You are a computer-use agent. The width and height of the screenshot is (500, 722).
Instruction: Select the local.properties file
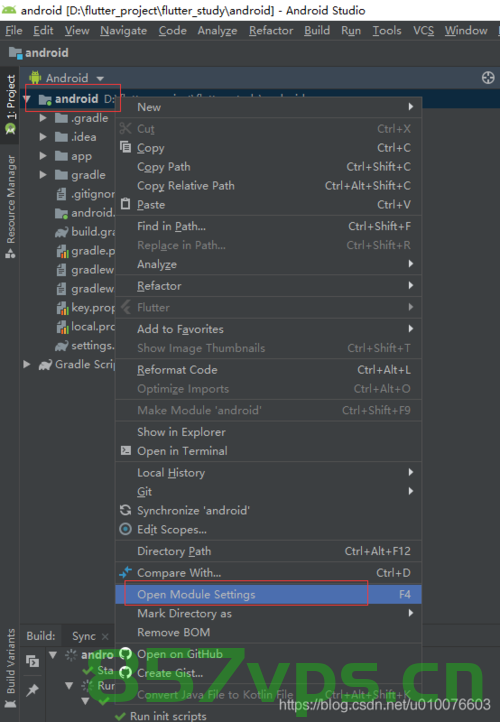[85, 327]
